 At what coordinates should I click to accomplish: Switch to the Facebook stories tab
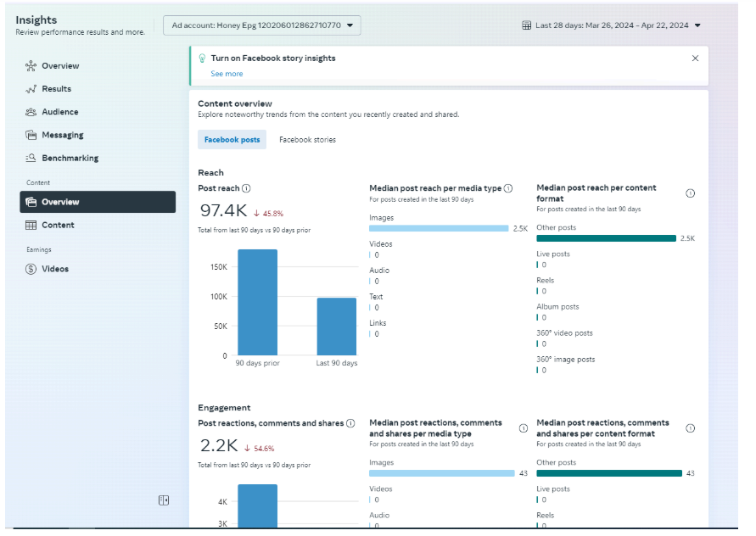307,140
